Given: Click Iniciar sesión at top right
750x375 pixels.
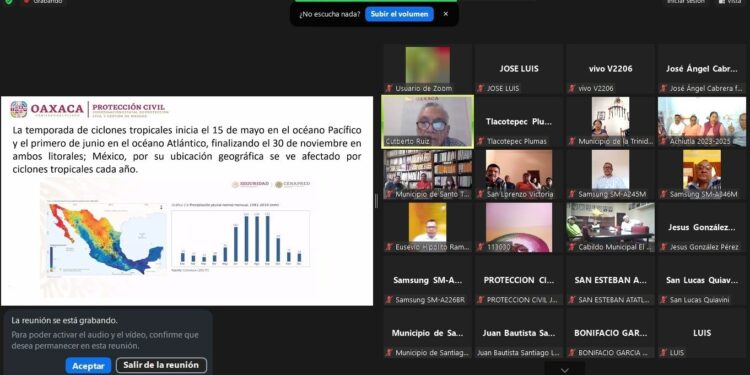Looking at the screenshot, I should pos(685,2).
